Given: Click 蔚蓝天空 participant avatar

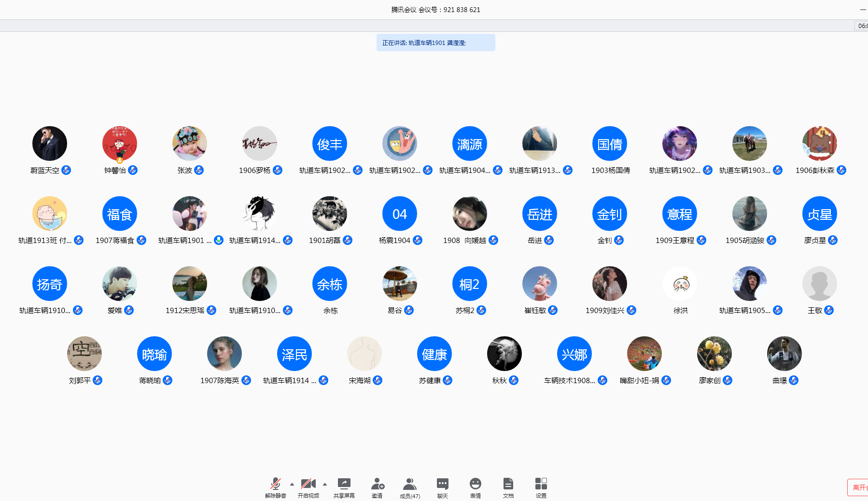Looking at the screenshot, I should point(50,143).
